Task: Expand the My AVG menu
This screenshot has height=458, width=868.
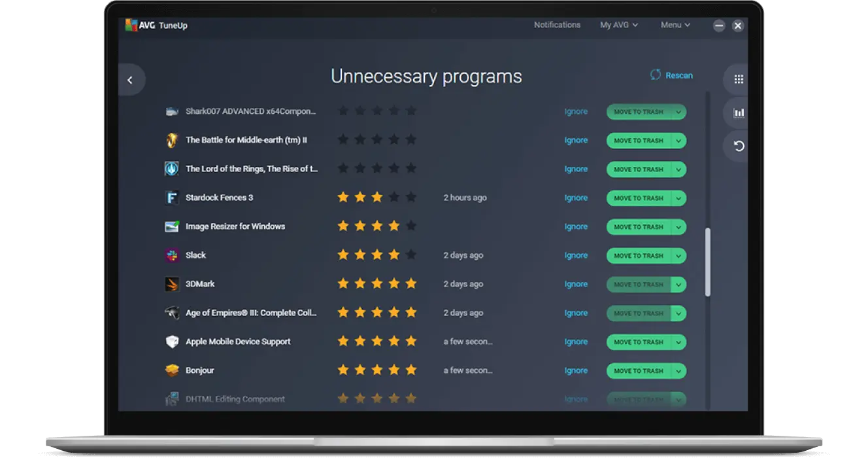Action: [x=619, y=25]
